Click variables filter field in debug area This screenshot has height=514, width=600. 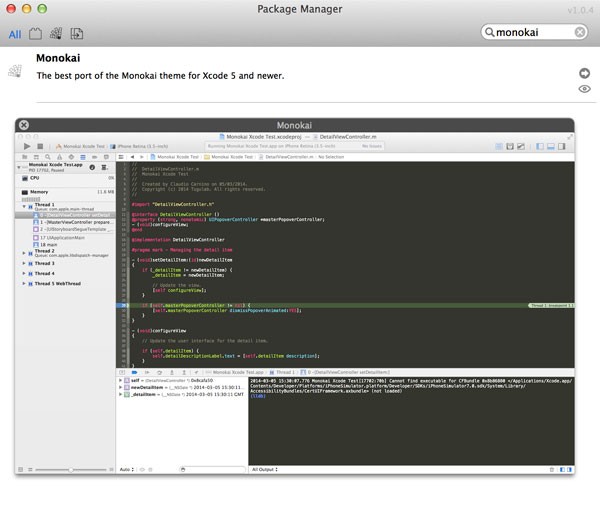tap(212, 469)
